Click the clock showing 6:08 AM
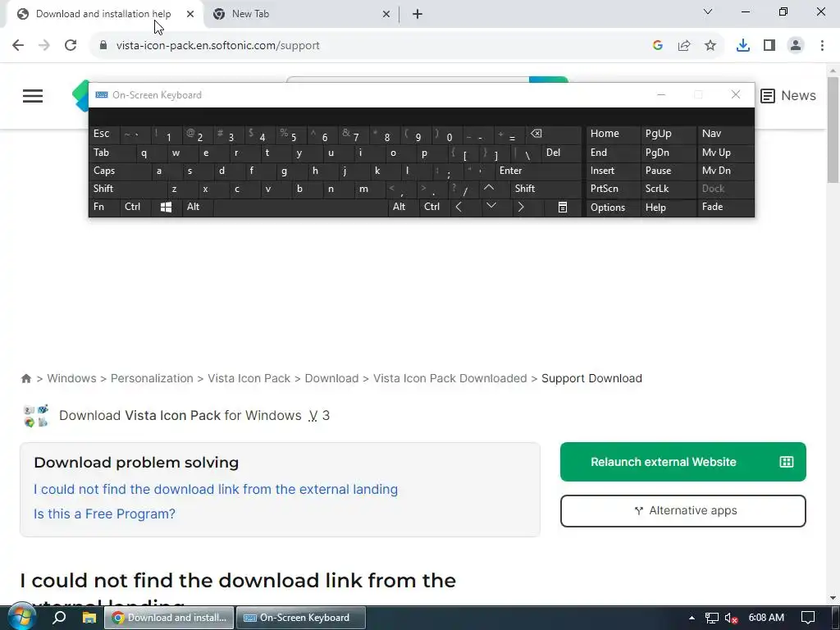The image size is (840, 630). pyautogui.click(x=766, y=618)
